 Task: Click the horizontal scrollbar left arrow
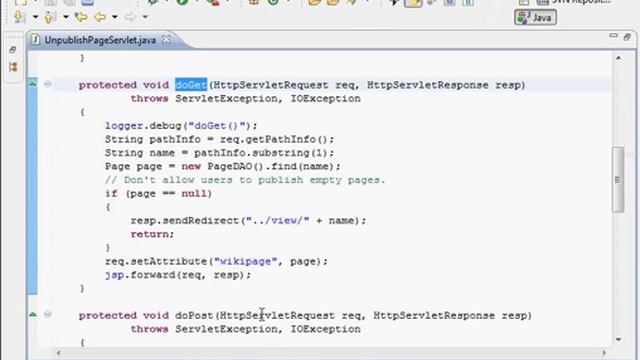coord(58,353)
